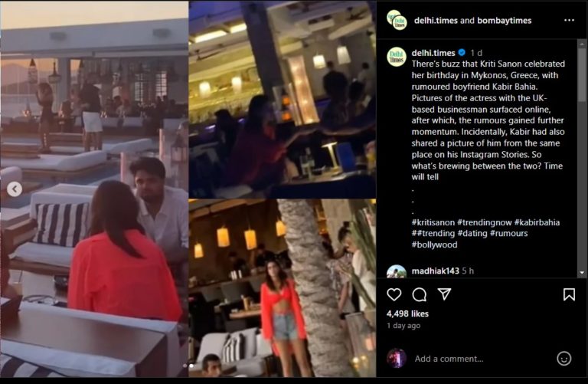Open comments via speech bubble icon
This screenshot has height=384, width=588.
(x=420, y=294)
